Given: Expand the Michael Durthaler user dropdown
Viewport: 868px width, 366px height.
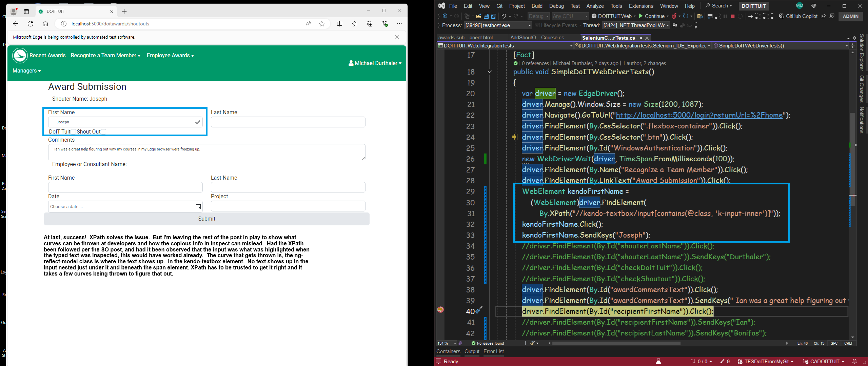Looking at the screenshot, I should tap(375, 63).
